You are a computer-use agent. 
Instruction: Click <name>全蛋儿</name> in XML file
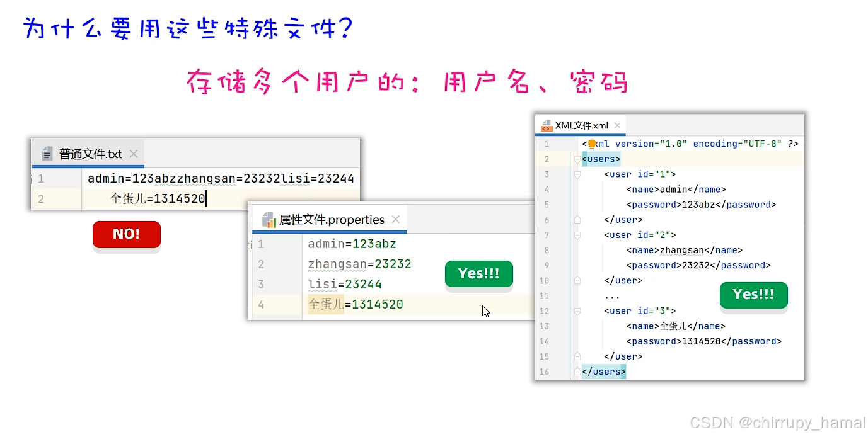coord(676,326)
